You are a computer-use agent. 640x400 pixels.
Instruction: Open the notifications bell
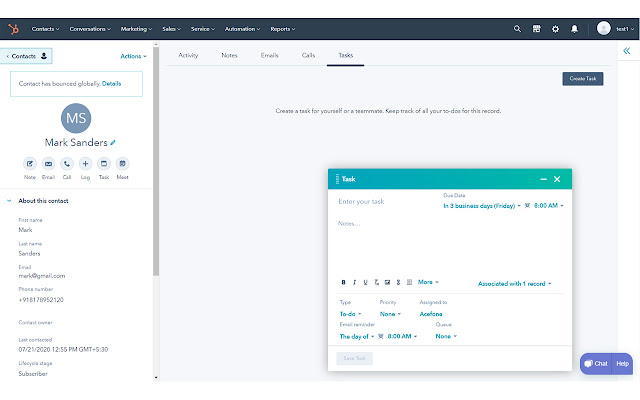pos(574,29)
